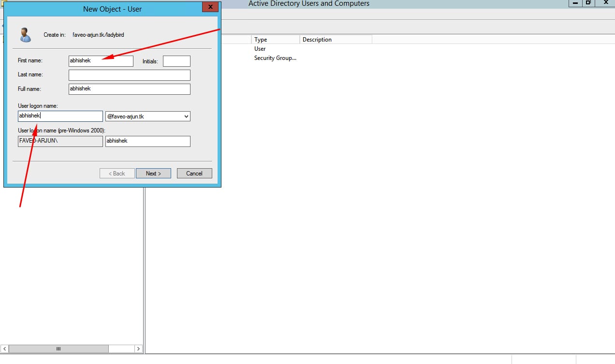Image resolution: width=615 pixels, height=364 pixels.
Task: Sort by the Type column header
Action: click(275, 40)
